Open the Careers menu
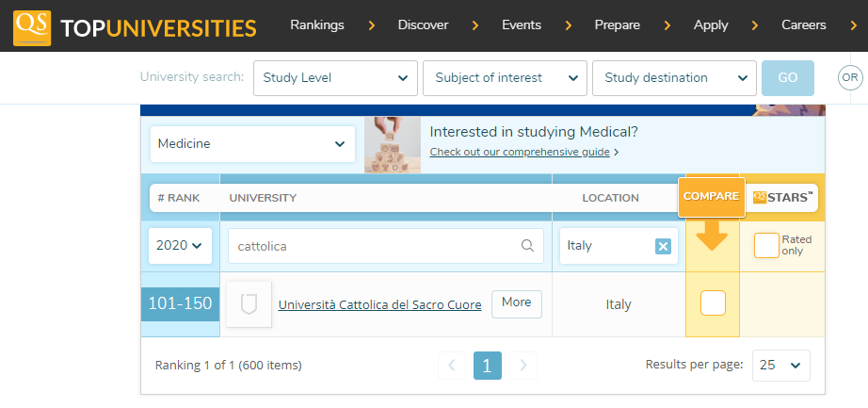 (803, 25)
